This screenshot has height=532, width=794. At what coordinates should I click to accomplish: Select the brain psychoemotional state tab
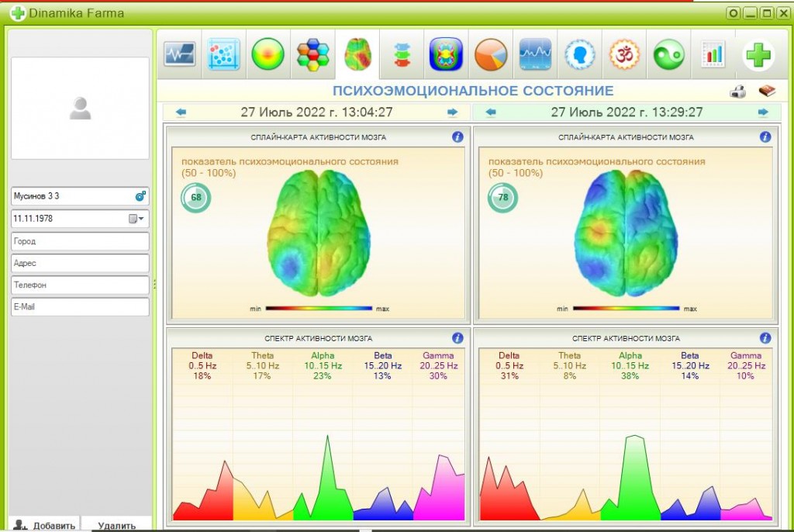click(357, 54)
